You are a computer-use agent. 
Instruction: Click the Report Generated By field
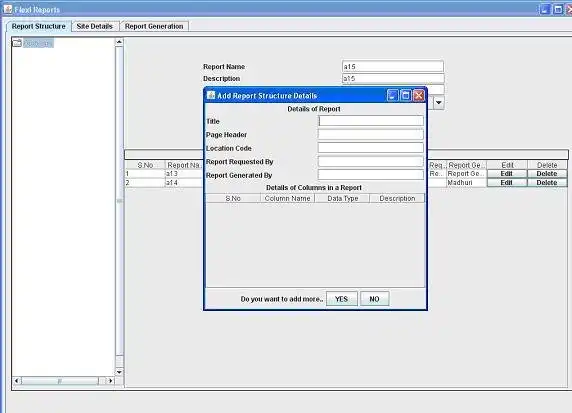tap(371, 175)
